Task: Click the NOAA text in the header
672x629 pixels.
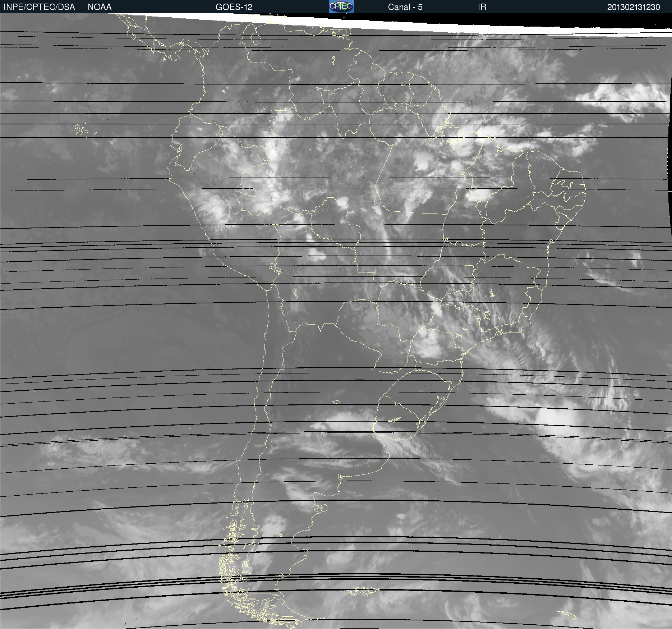Action: tap(100, 7)
